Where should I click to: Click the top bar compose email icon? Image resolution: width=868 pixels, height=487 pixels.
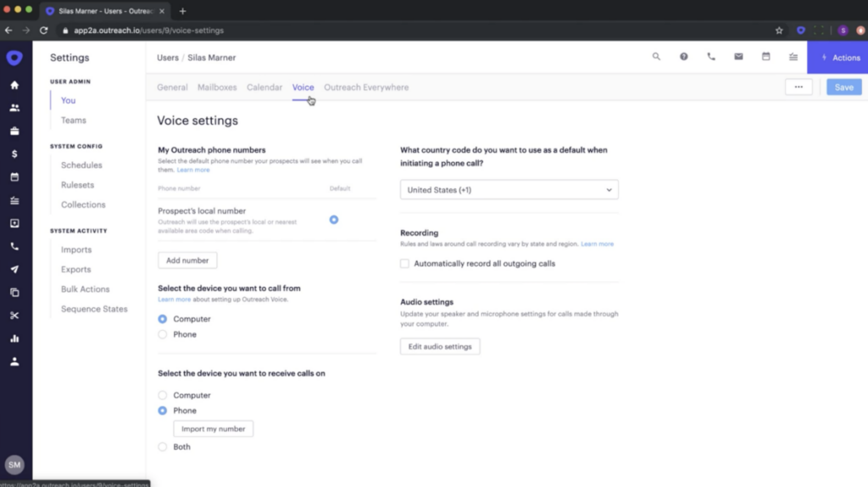pos(738,57)
